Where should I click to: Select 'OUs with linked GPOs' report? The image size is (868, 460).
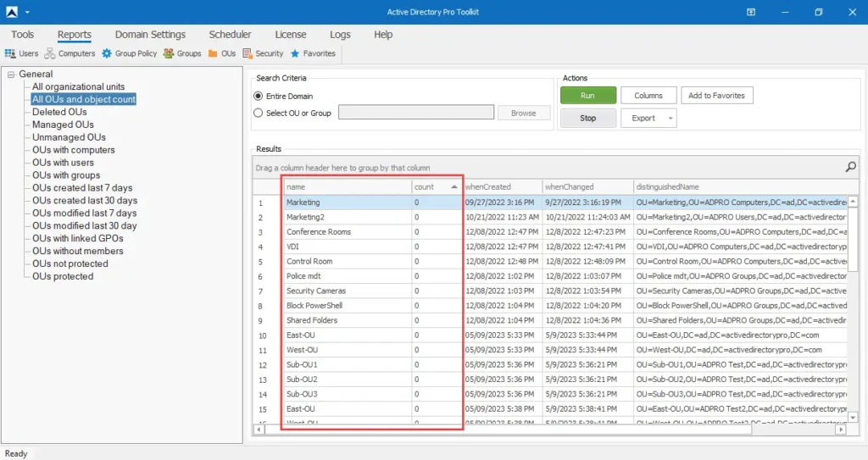click(78, 239)
